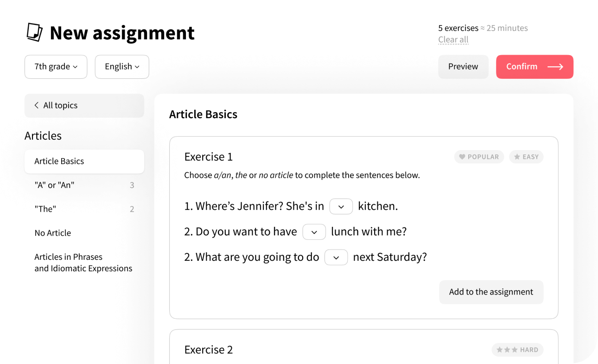The width and height of the screenshot is (598, 364).
Task: Open Articles in Phrases and Idiomatic Expressions
Action: click(83, 263)
